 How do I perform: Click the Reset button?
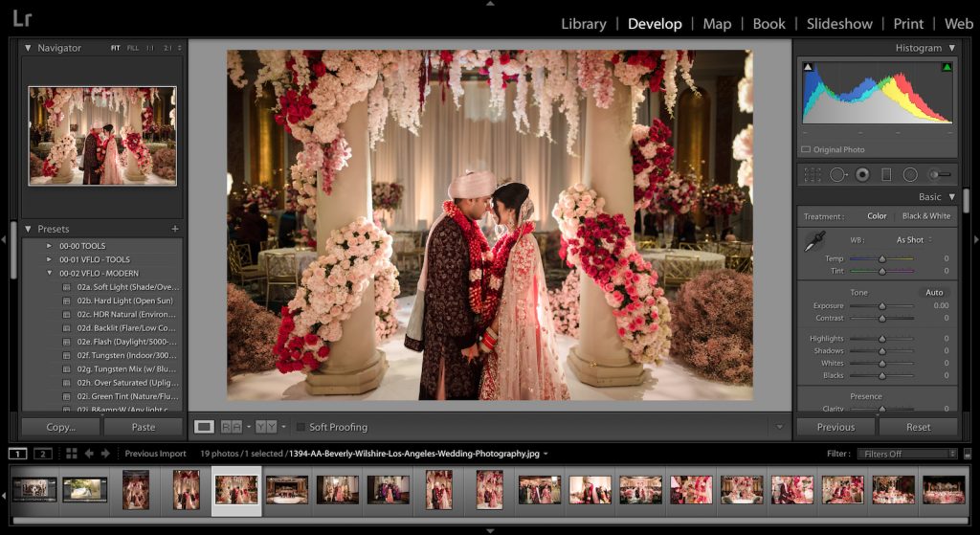pos(918,427)
